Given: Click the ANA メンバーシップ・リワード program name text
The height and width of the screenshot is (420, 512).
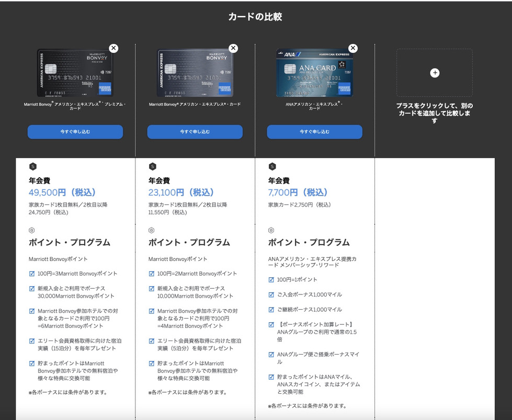Looking at the screenshot, I should [x=312, y=262].
